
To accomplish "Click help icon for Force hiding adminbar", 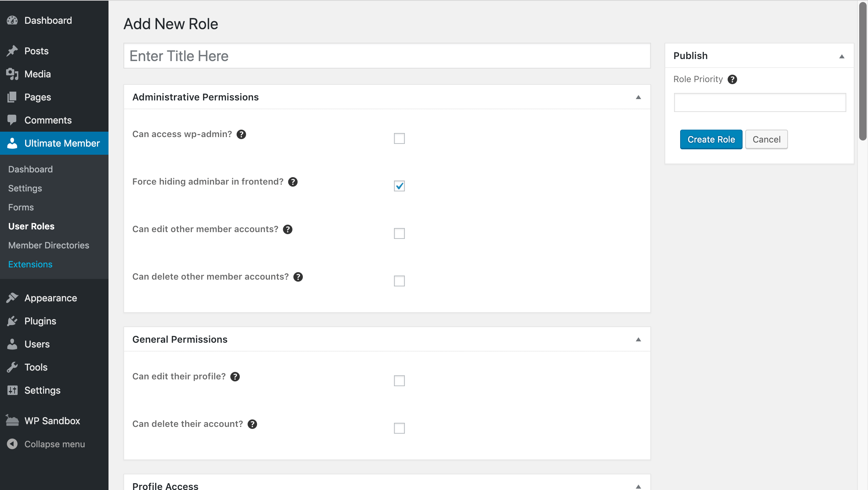I will point(293,182).
